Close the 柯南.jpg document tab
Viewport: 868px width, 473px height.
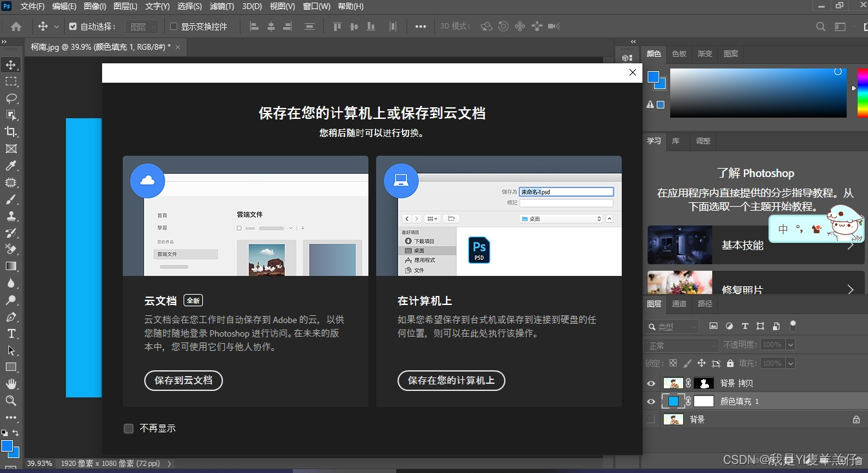(x=178, y=47)
